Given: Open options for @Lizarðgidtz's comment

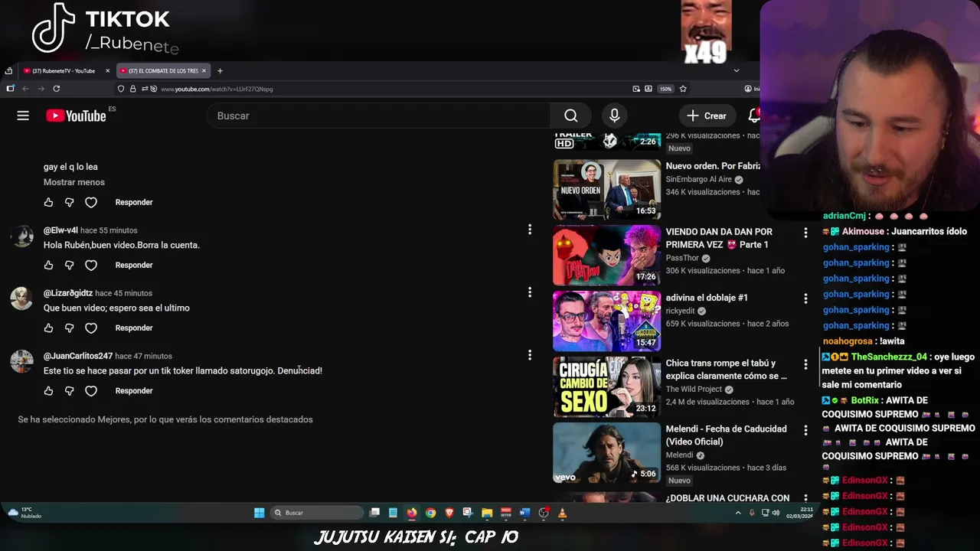Looking at the screenshot, I should 529,292.
